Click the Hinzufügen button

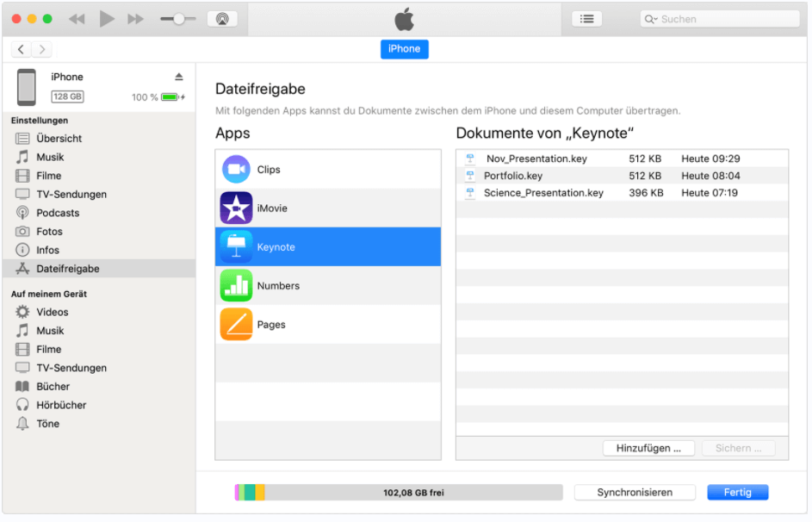point(648,449)
